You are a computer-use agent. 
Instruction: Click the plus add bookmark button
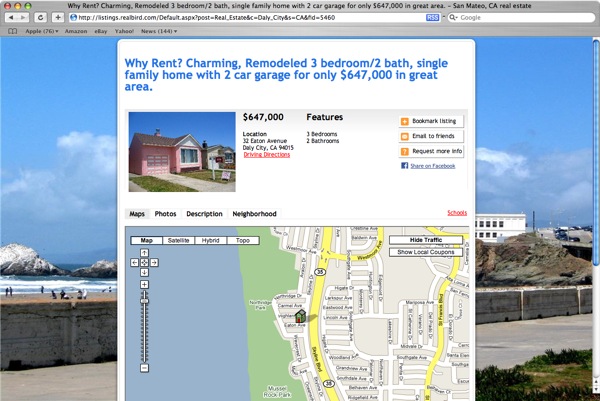(x=58, y=17)
